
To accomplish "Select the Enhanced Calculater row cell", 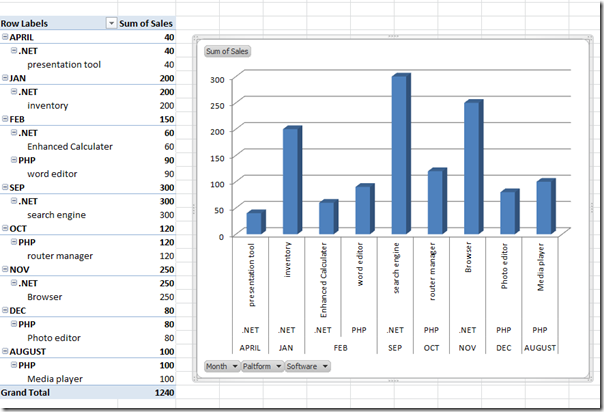I will tap(70, 146).
